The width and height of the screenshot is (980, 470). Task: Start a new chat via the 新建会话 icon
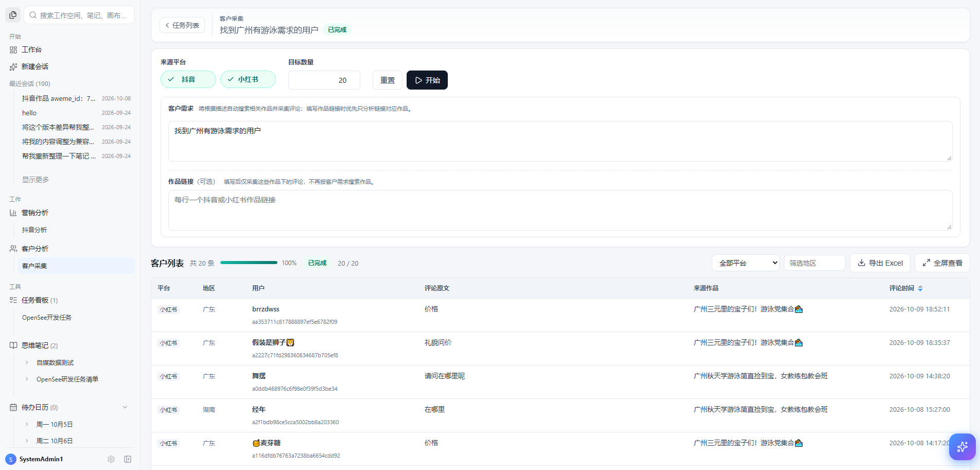pos(13,67)
